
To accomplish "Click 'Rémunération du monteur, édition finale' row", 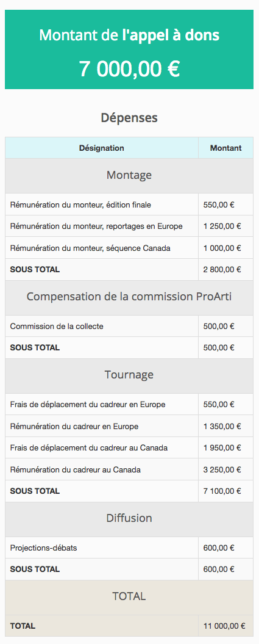I will 129,204.
